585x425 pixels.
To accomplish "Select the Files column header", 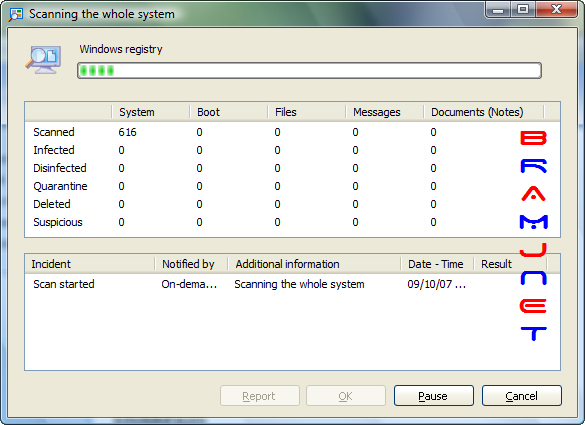I will pos(306,112).
